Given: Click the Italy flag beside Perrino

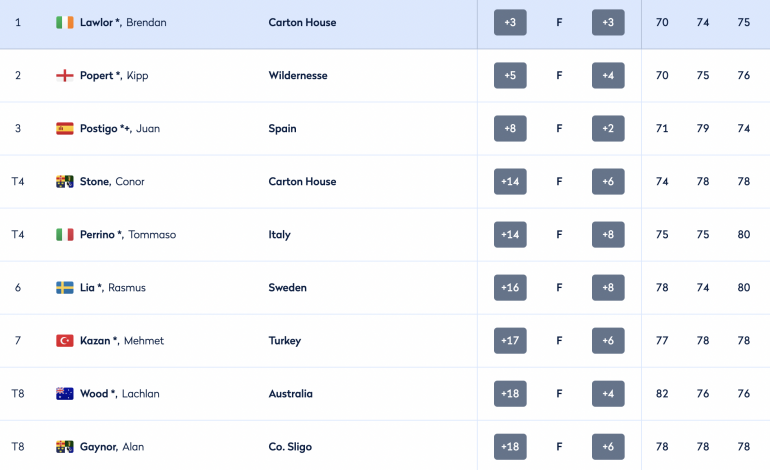Looking at the screenshot, I should click(x=64, y=235).
